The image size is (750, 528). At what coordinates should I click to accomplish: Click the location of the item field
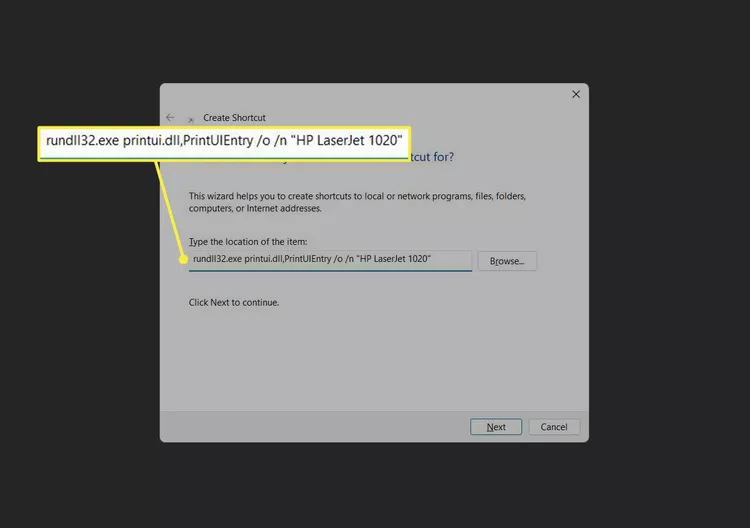330,260
